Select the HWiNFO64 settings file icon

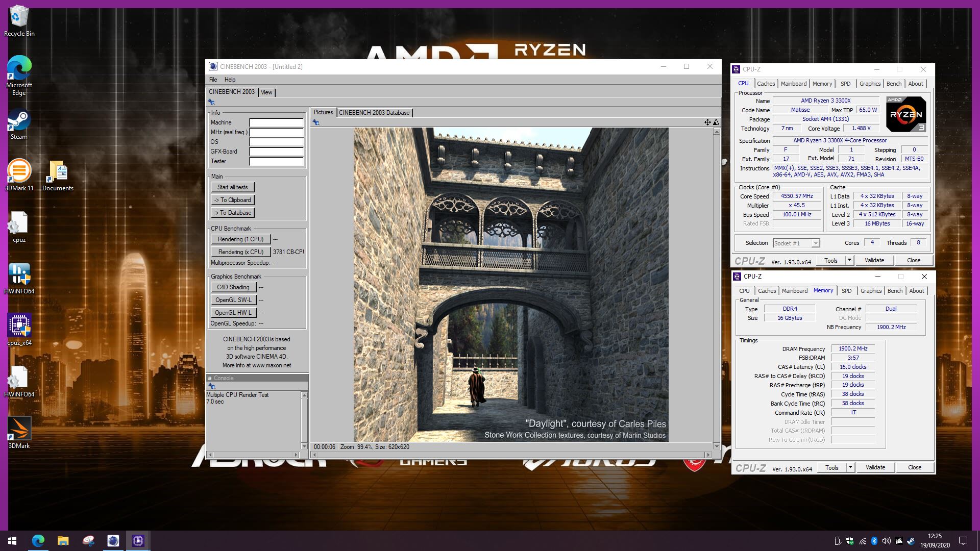pos(19,382)
